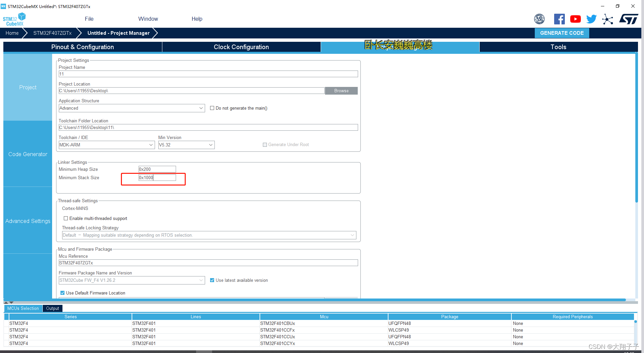Open the Toolchain / IDE dropdown
644x353 pixels.
click(107, 145)
